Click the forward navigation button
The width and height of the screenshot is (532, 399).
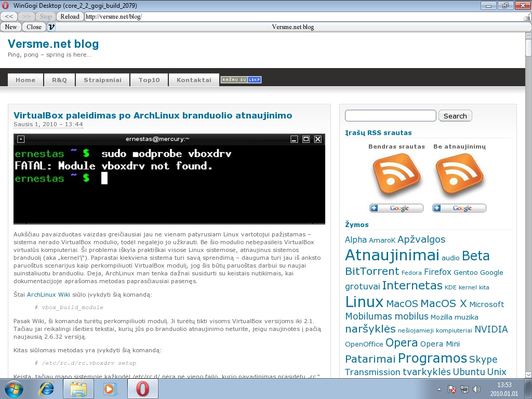[26, 17]
